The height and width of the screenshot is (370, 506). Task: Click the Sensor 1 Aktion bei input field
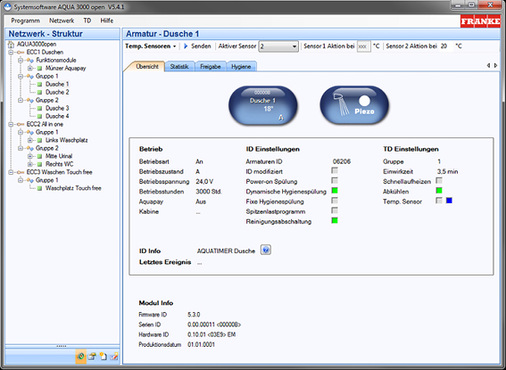[363, 46]
